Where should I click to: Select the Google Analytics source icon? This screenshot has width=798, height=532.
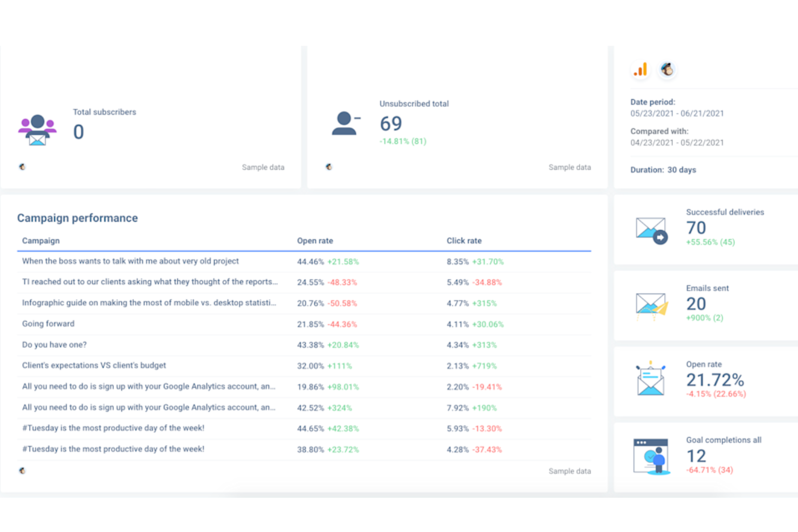click(x=641, y=70)
